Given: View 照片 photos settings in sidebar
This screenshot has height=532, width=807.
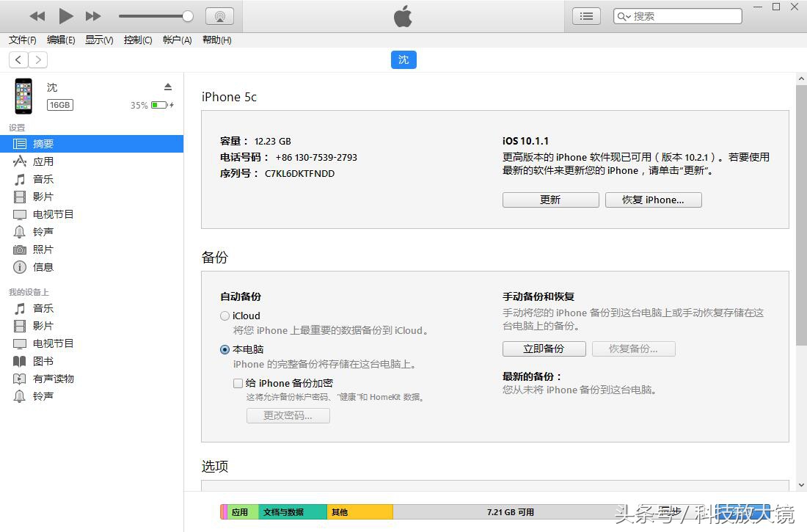Looking at the screenshot, I should pyautogui.click(x=42, y=249).
